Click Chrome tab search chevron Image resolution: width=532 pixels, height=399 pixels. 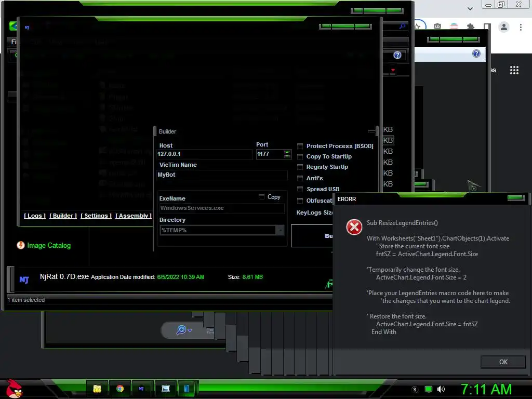(x=470, y=8)
